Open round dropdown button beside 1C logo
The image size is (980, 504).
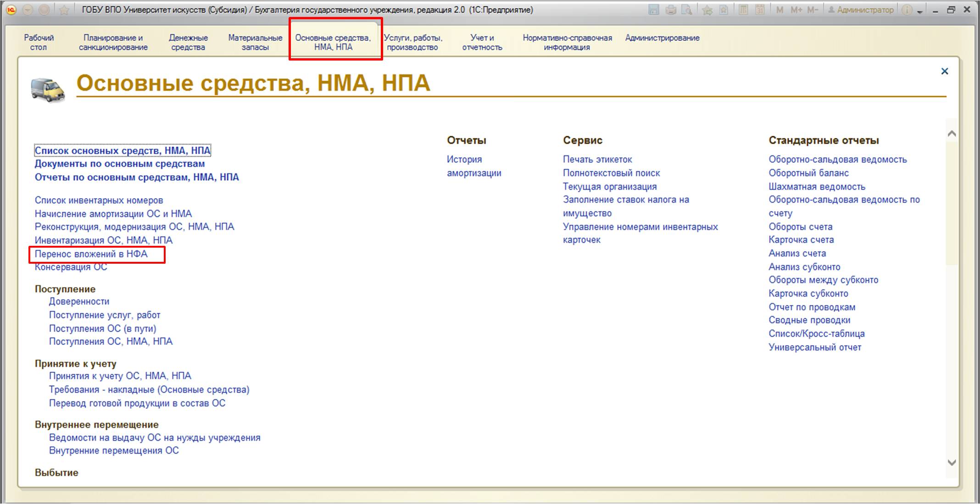[x=28, y=10]
